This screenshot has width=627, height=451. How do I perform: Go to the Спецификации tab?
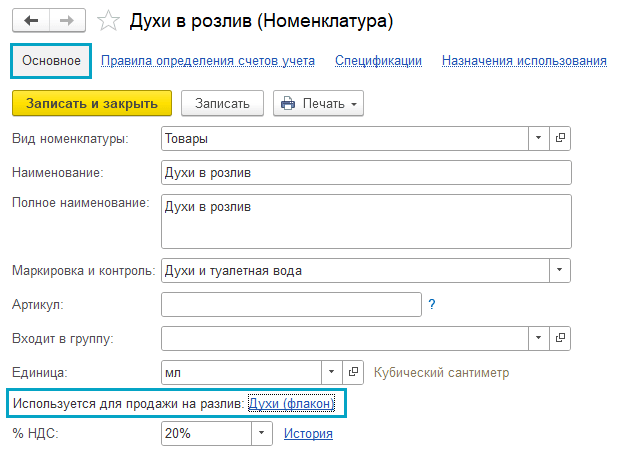[x=378, y=61]
